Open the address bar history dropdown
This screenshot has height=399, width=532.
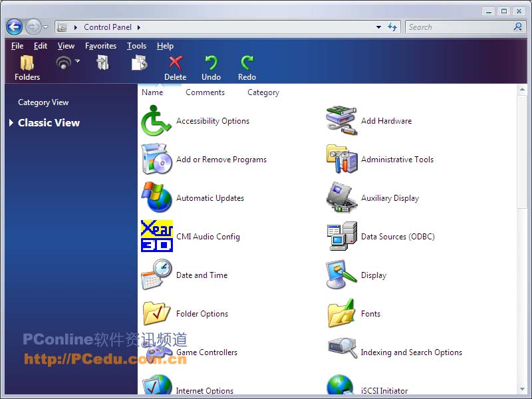coord(378,27)
